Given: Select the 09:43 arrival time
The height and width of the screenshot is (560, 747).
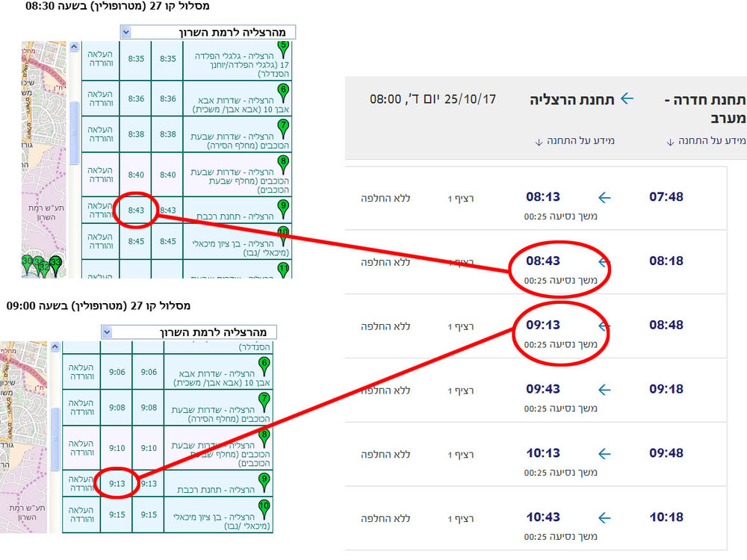Looking at the screenshot, I should pyautogui.click(x=543, y=389).
